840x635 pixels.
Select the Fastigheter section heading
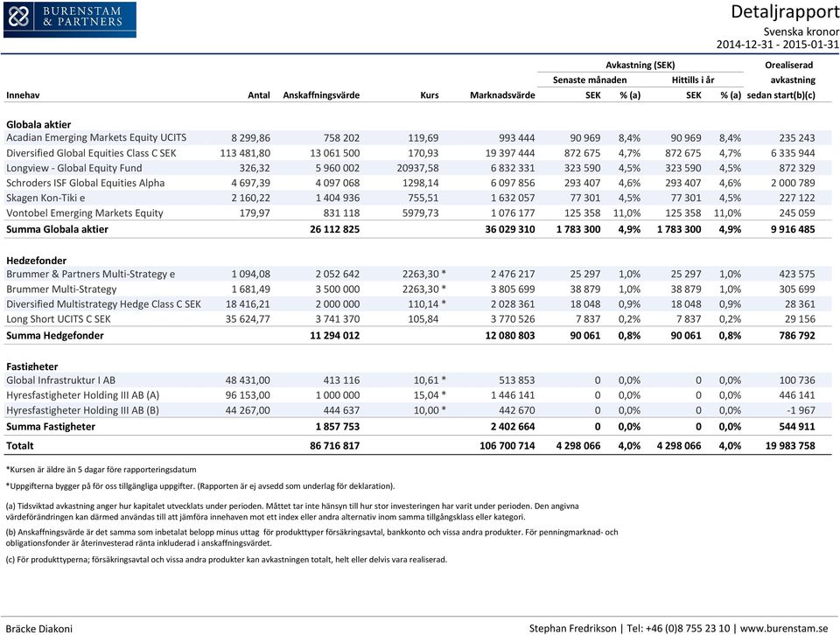(x=32, y=366)
